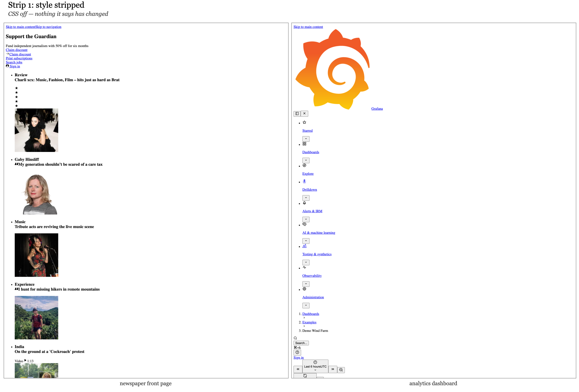Screen dimensions: 579x392
Task: Click the bell icon above Alerts & IRM
Action: click(x=304, y=203)
